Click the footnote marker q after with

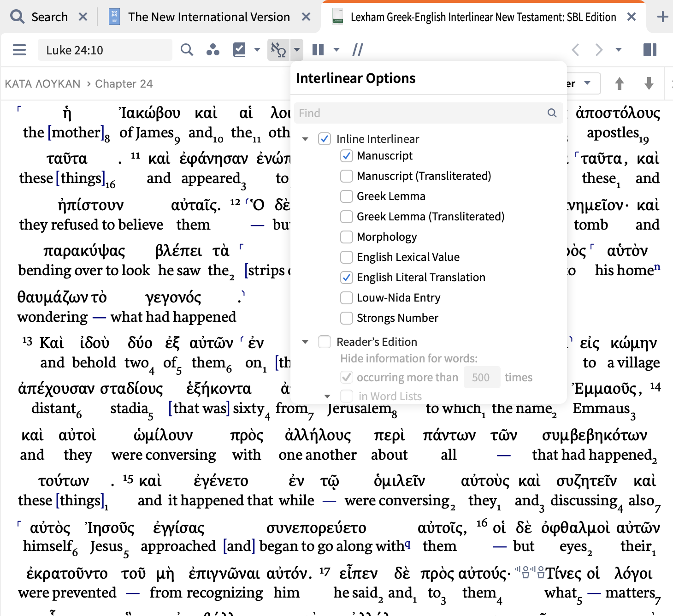tap(407, 544)
